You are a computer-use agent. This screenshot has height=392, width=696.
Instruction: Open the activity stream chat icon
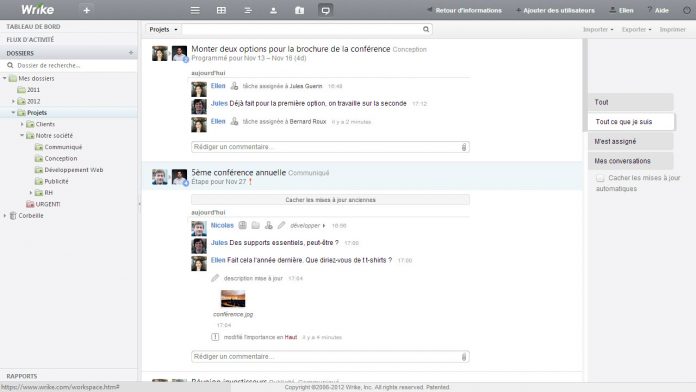pyautogui.click(x=325, y=10)
